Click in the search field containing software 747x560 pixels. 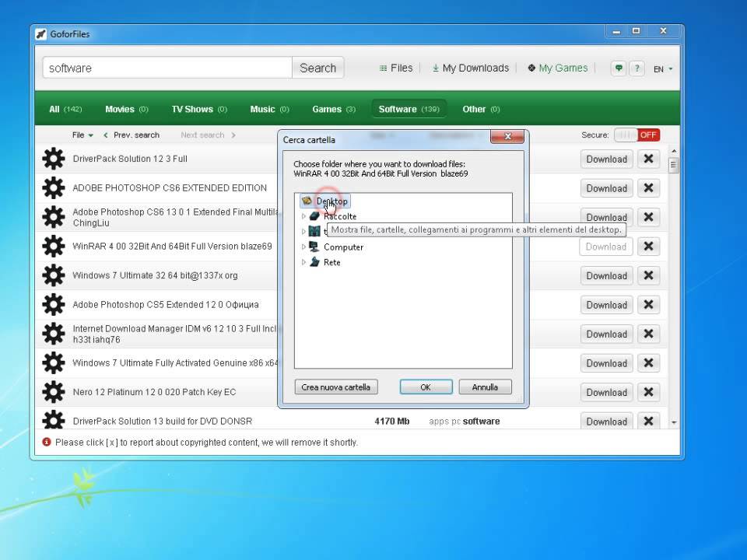click(168, 68)
